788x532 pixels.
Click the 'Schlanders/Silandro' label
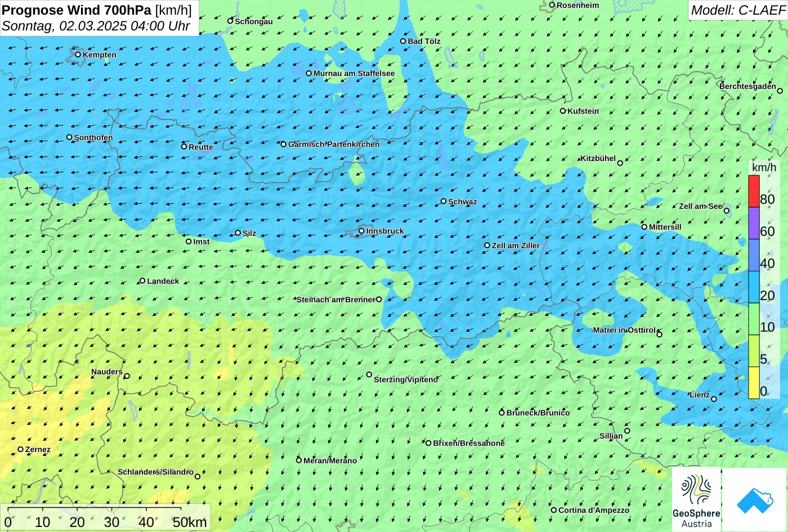click(x=156, y=472)
